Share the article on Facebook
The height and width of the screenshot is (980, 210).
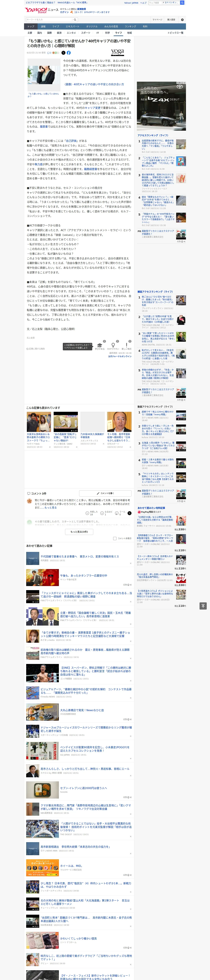(69, 53)
